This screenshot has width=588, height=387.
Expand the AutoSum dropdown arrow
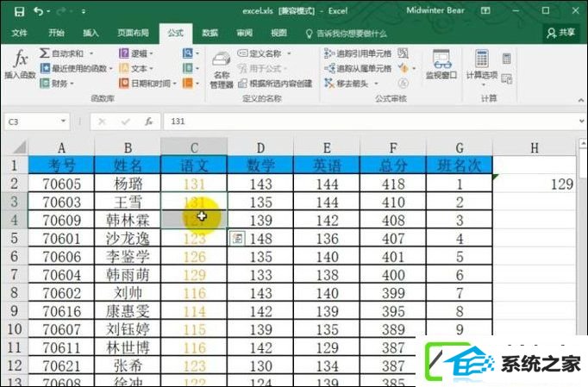coord(91,53)
